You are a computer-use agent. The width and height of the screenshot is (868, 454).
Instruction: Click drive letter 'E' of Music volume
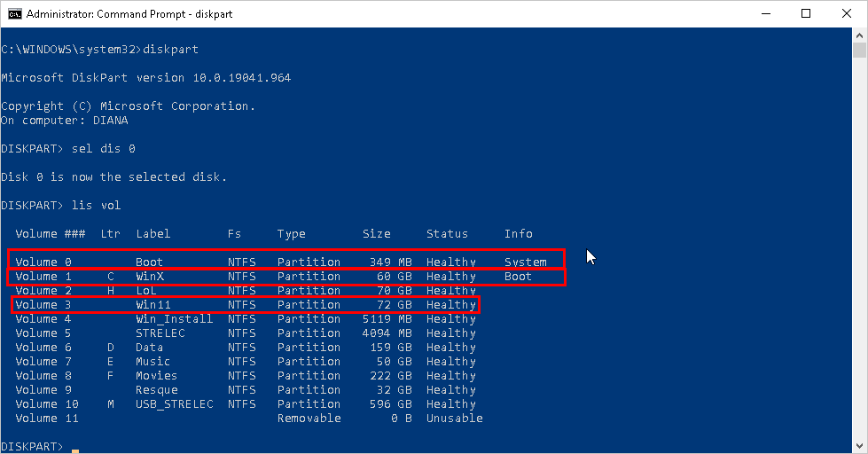click(x=111, y=362)
